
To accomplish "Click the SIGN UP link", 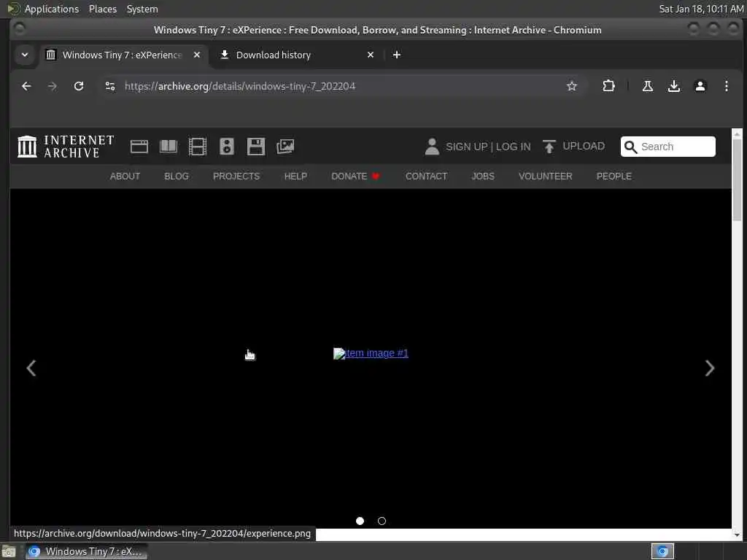I will [x=466, y=147].
